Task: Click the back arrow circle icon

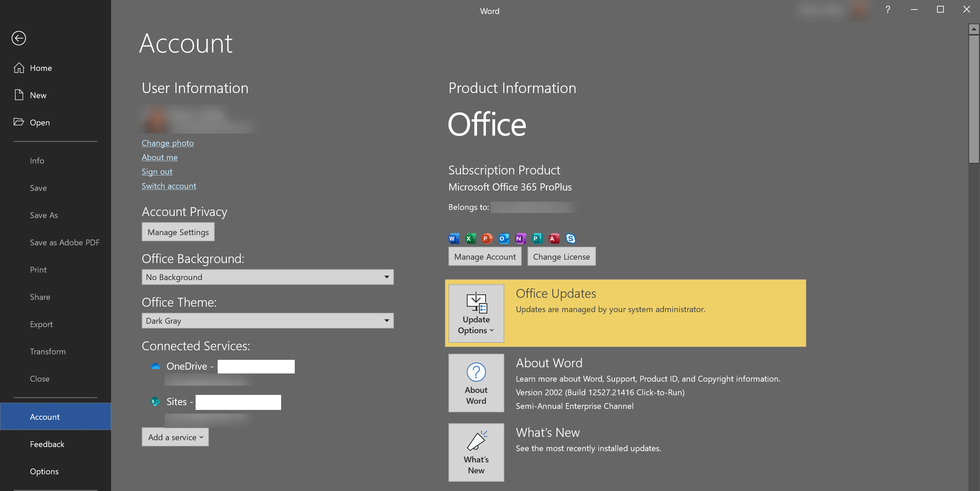Action: click(19, 38)
